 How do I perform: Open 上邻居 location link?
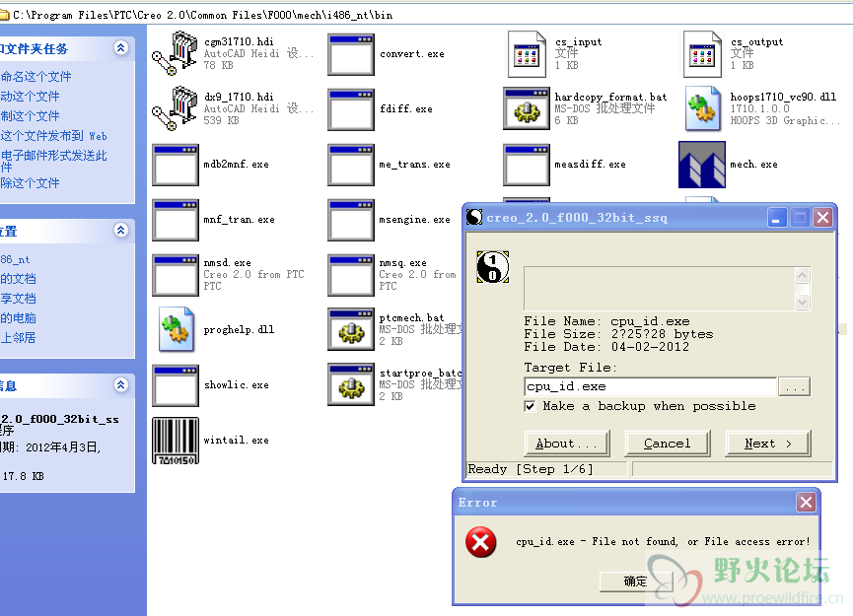18,338
